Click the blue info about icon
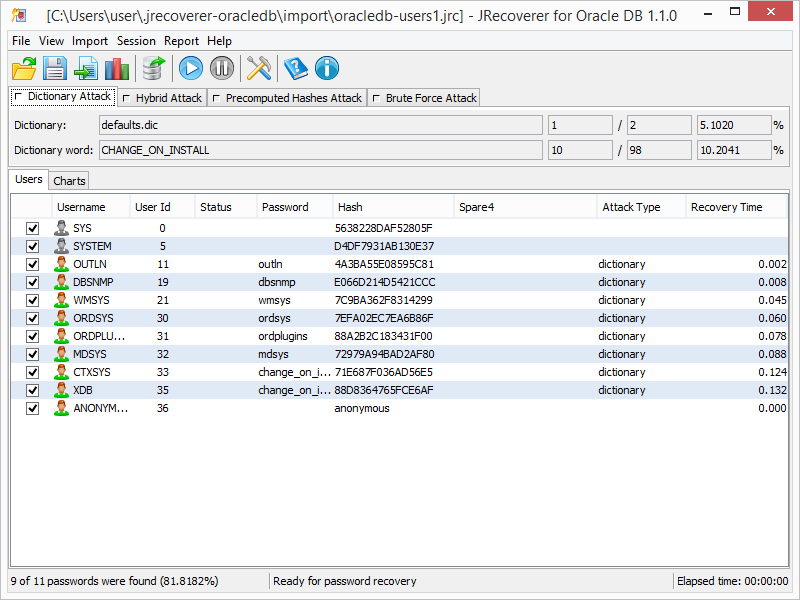 (327, 68)
